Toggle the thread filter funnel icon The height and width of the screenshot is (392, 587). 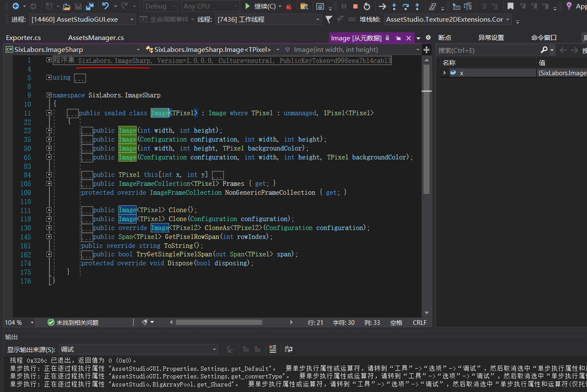(x=329, y=20)
